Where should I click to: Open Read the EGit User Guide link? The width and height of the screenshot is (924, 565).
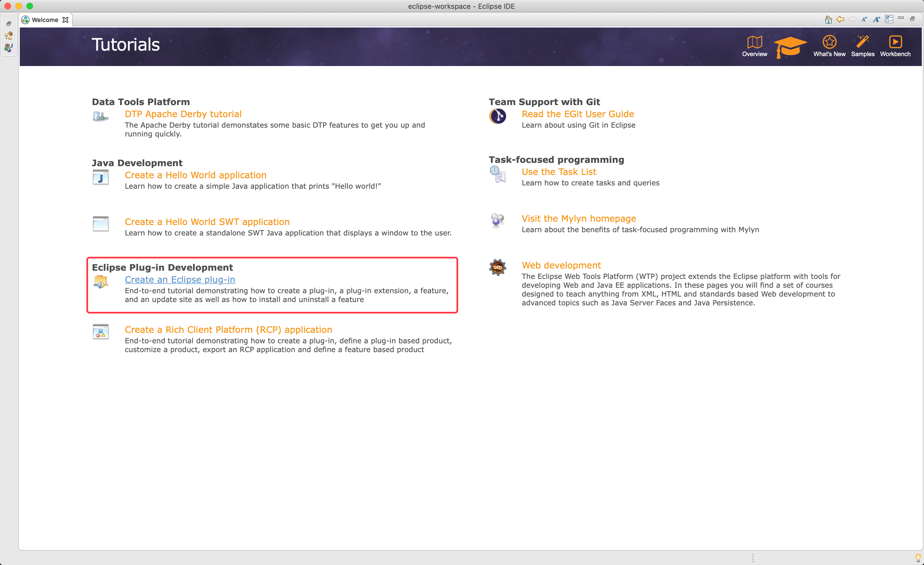pos(577,114)
